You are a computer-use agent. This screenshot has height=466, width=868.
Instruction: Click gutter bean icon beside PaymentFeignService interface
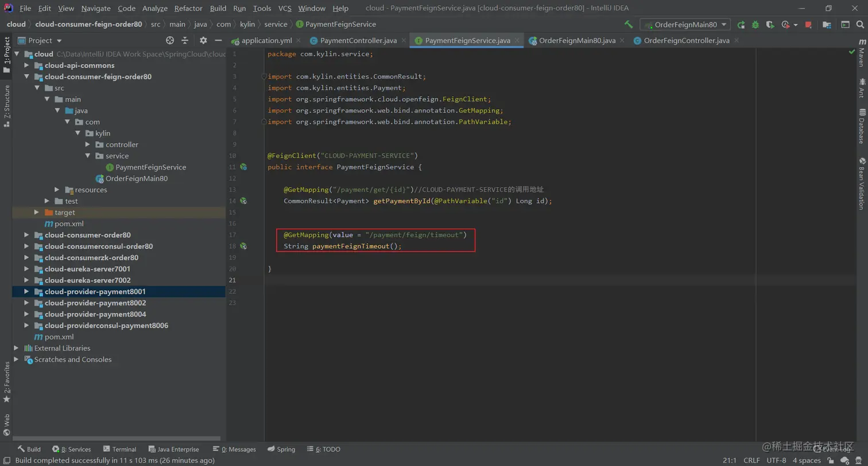[243, 167]
